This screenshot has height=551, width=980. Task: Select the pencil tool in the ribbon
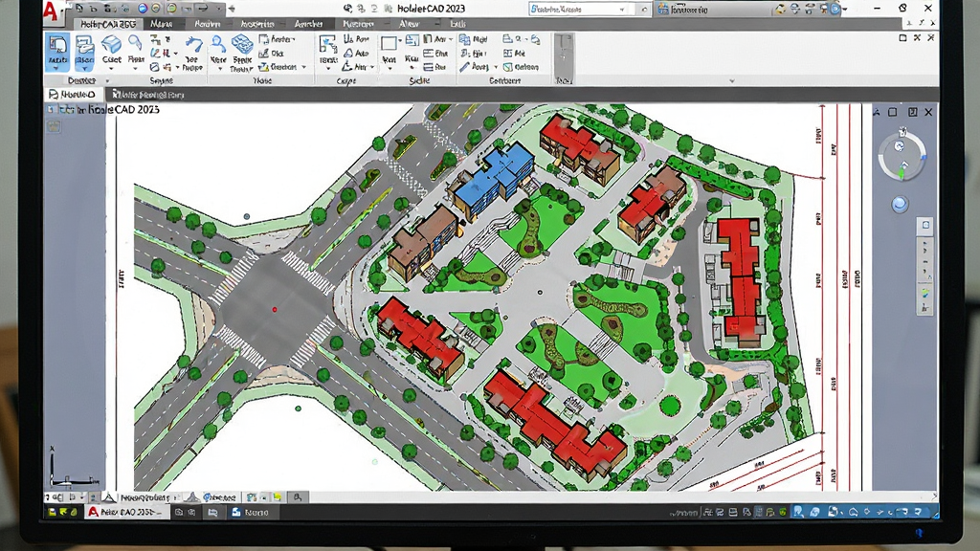464,67
